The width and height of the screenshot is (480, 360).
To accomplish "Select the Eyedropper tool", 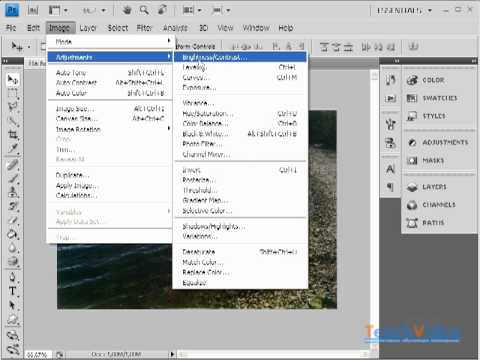I will [x=13, y=149].
